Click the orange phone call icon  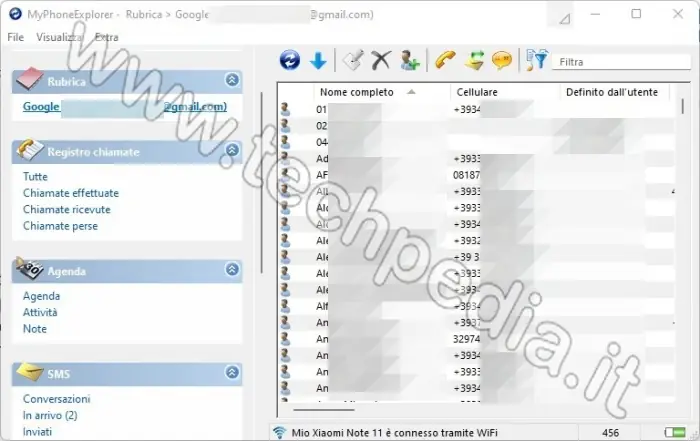(445, 60)
